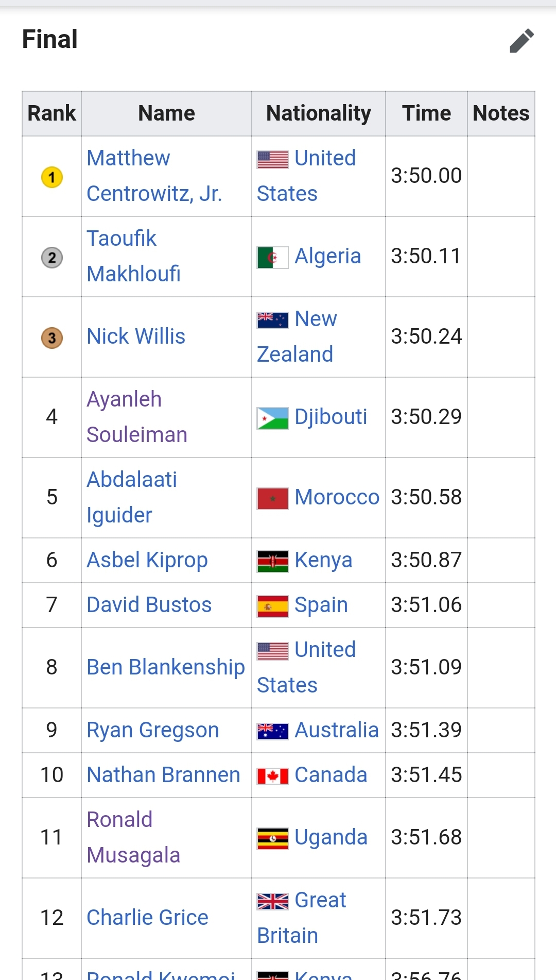Viewport: 556px width, 980px height.
Task: Click the gold medal rank 1 icon
Action: click(x=52, y=177)
